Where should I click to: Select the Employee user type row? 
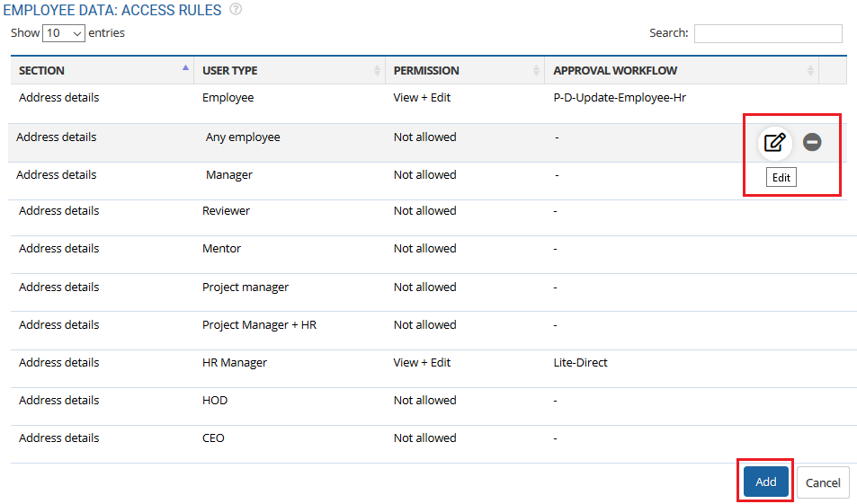(228, 98)
